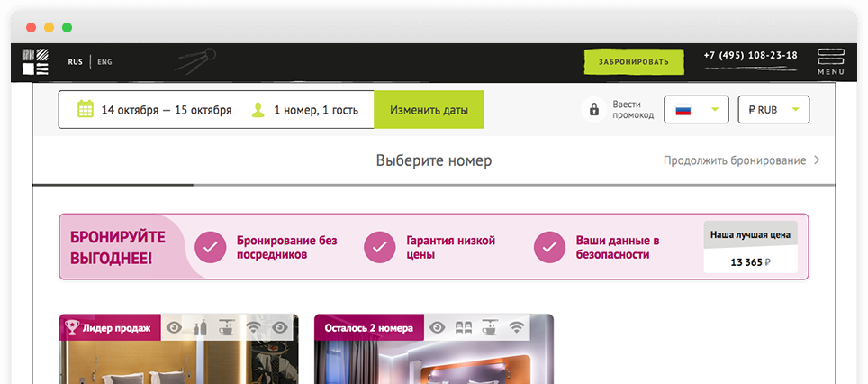868x384 pixels.
Task: Click the green macOS fullscreen button
Action: click(67, 27)
